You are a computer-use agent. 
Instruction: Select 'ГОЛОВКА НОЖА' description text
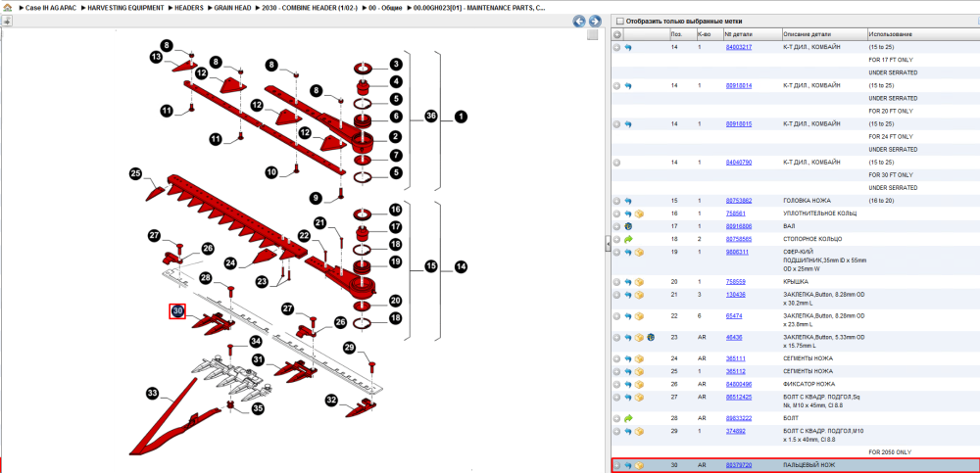click(807, 201)
